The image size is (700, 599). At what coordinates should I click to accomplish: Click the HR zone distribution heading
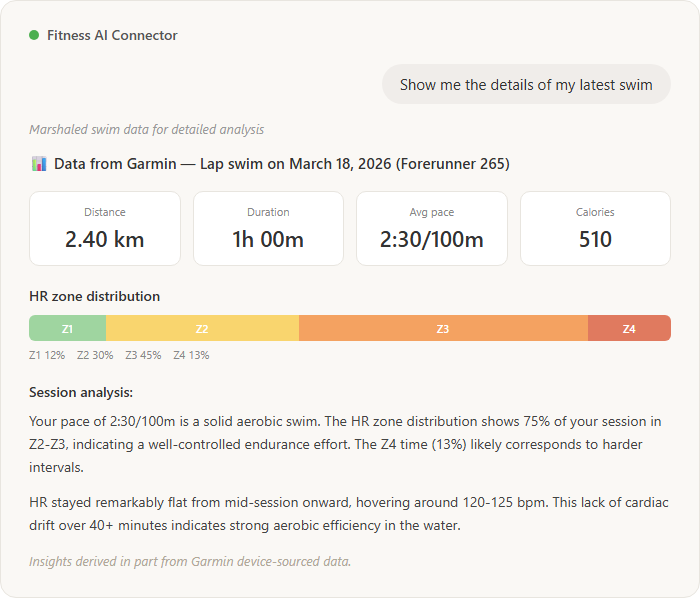95,296
